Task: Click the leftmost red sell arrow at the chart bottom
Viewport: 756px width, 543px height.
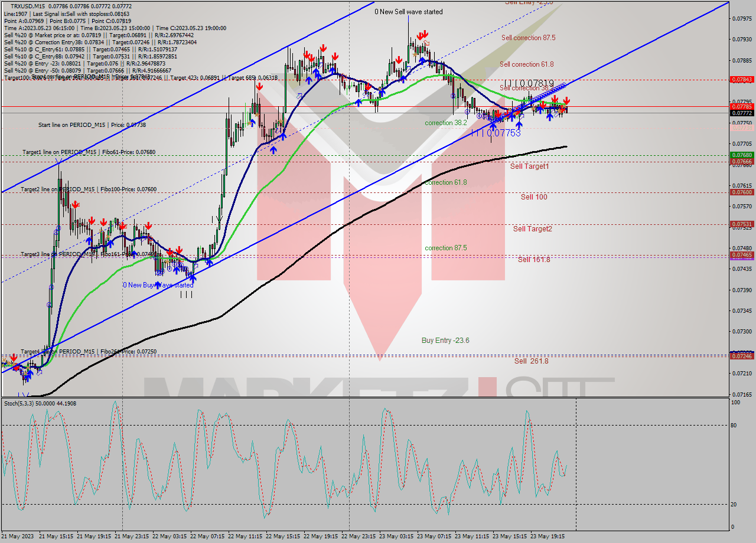Action: point(14,358)
